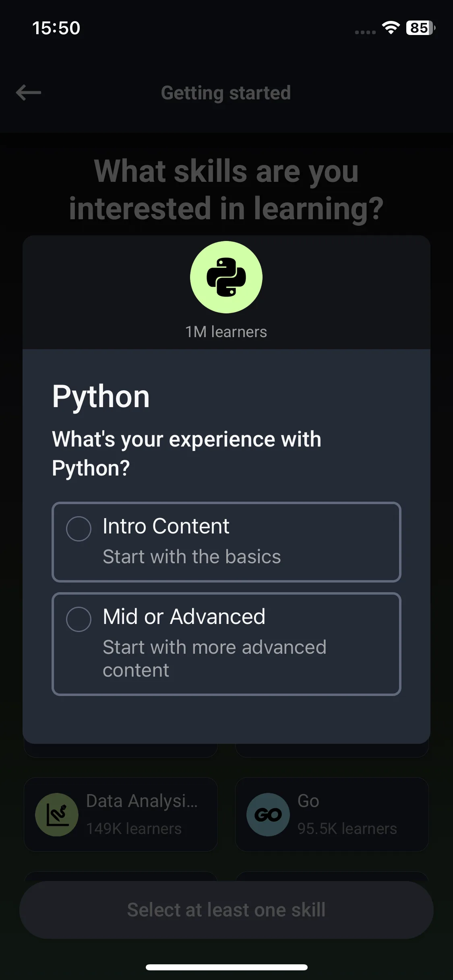This screenshot has height=980, width=453.
Task: Tap the What skills are you interested heading
Action: 226,189
